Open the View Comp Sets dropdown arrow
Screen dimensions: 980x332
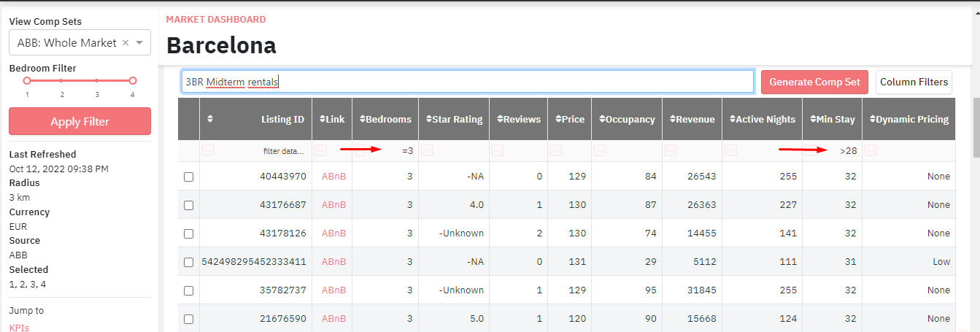tap(139, 43)
